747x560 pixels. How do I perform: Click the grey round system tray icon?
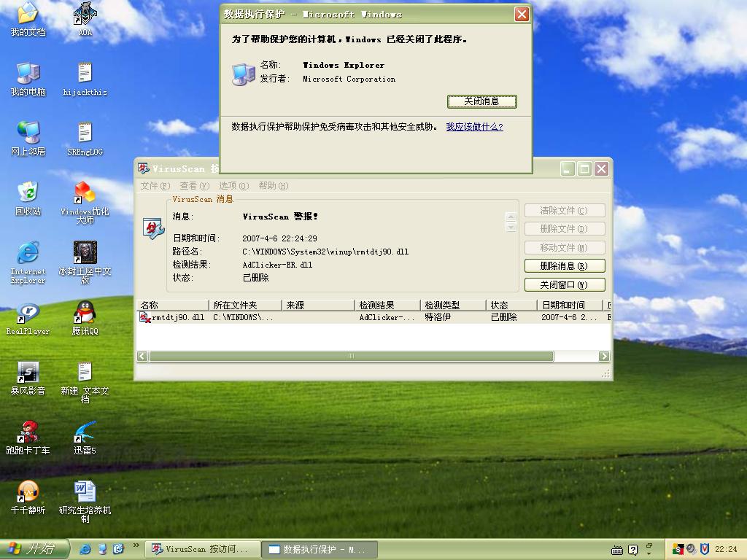tap(692, 549)
